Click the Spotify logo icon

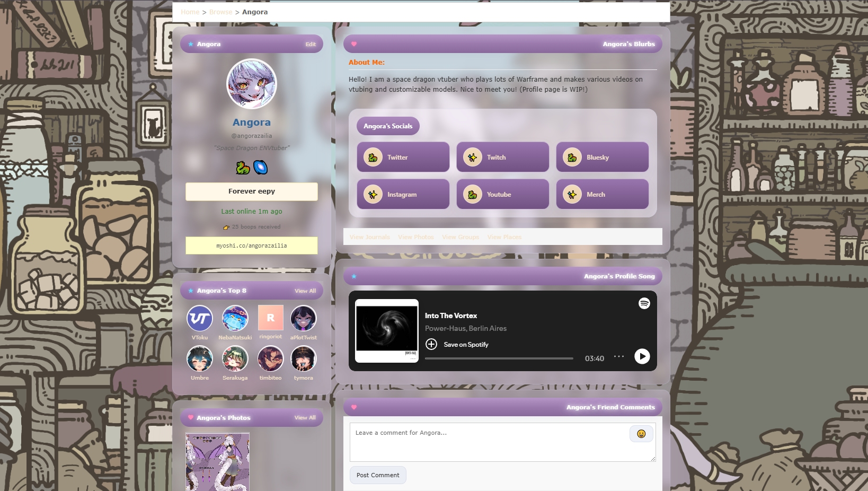coord(644,303)
